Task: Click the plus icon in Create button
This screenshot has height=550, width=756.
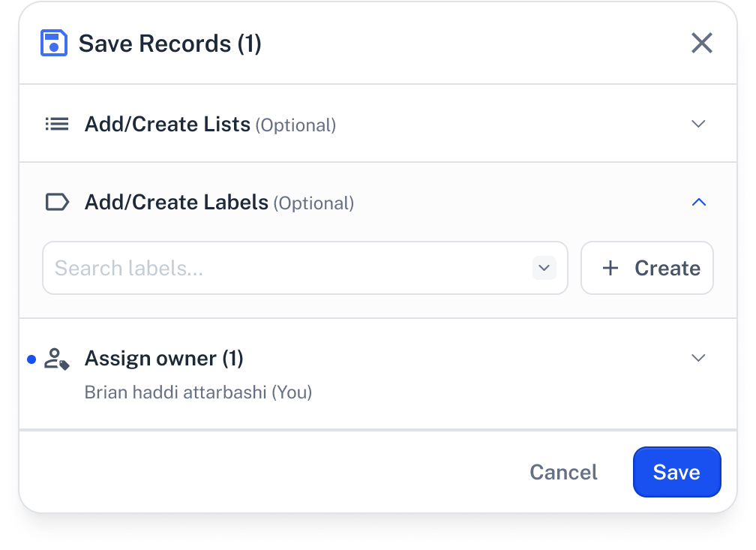Action: (610, 268)
